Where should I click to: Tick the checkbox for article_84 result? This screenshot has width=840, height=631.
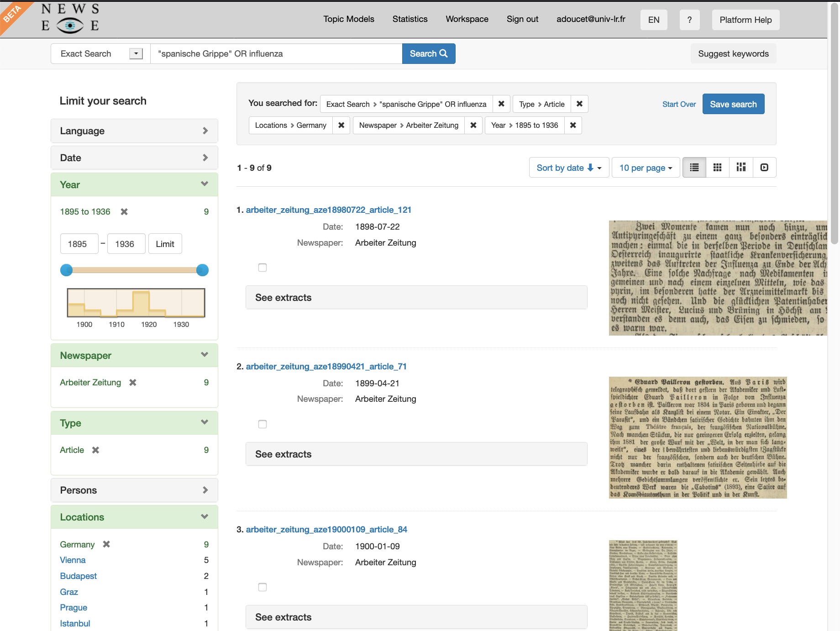pos(262,587)
